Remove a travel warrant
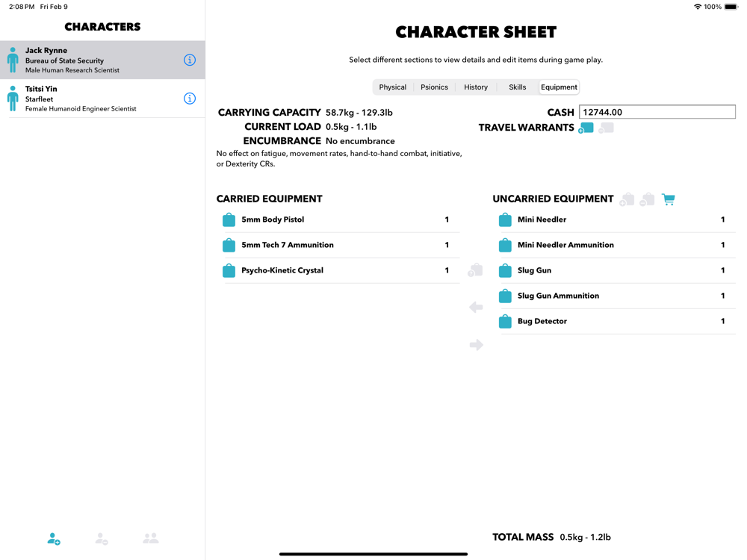Viewport: 747px width, 560px height. [606, 128]
